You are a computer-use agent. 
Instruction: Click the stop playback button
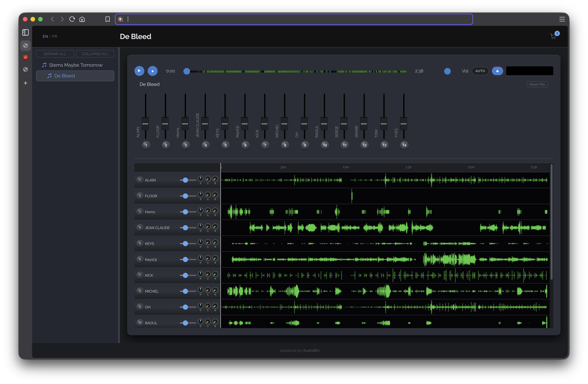coord(153,71)
